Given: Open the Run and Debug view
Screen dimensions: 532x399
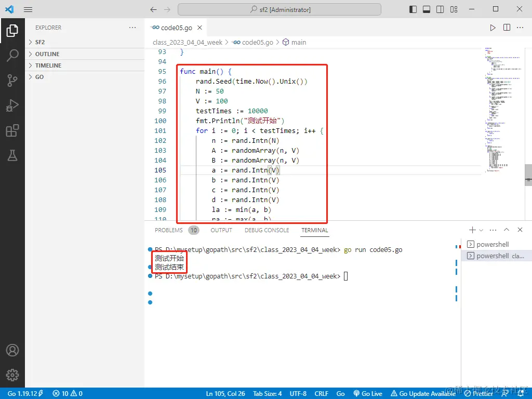Looking at the screenshot, I should click(x=12, y=105).
